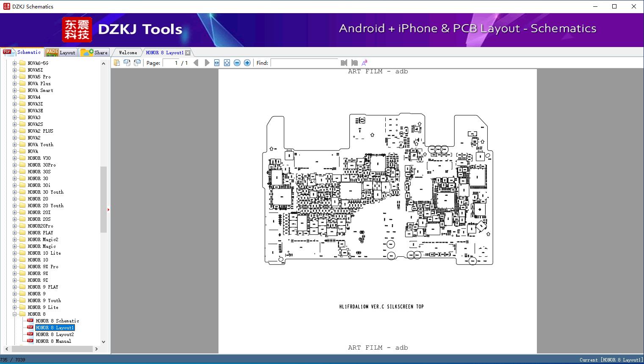Click the tree panel vertical scrollbar thumb
644x364 pixels.
103,200
